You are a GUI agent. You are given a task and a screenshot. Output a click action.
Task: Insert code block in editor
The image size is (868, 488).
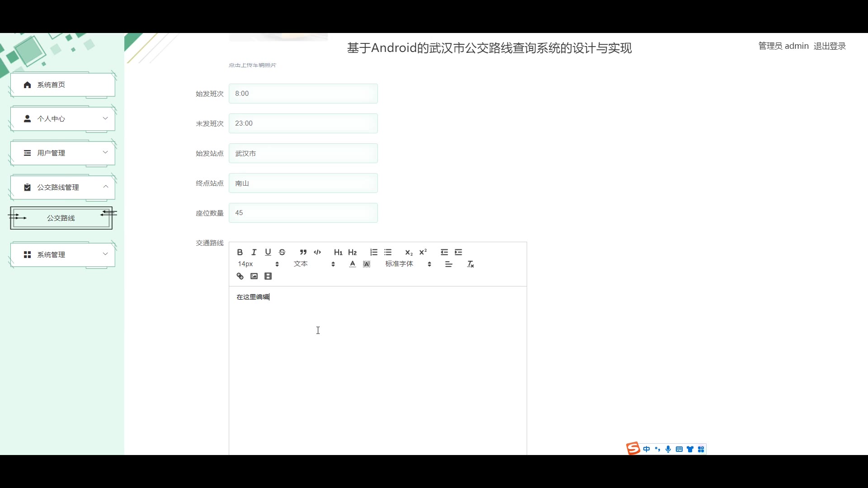(x=317, y=252)
